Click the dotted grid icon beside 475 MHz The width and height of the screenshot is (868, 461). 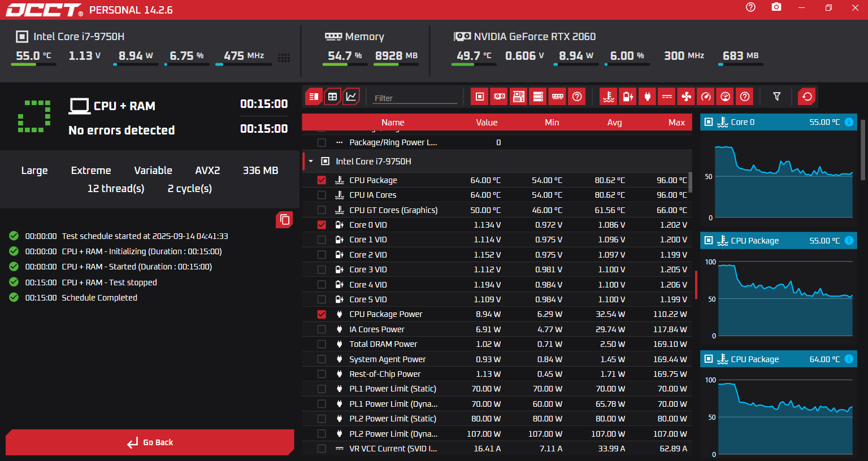click(284, 58)
